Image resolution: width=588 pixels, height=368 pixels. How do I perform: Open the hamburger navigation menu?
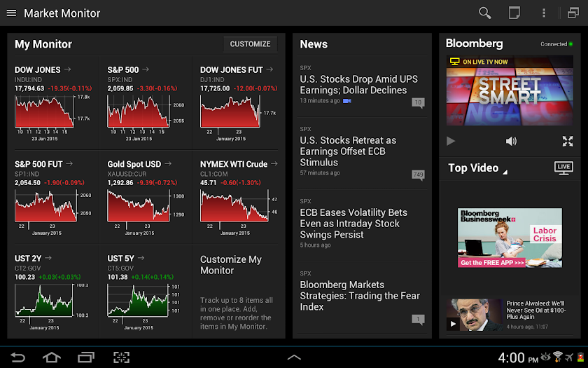[x=11, y=13]
